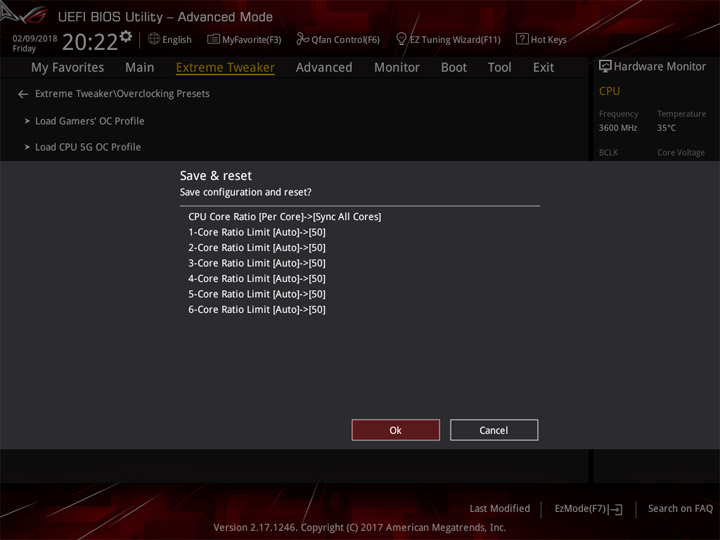
Task: Confirm save with the Ok button
Action: pos(395,430)
